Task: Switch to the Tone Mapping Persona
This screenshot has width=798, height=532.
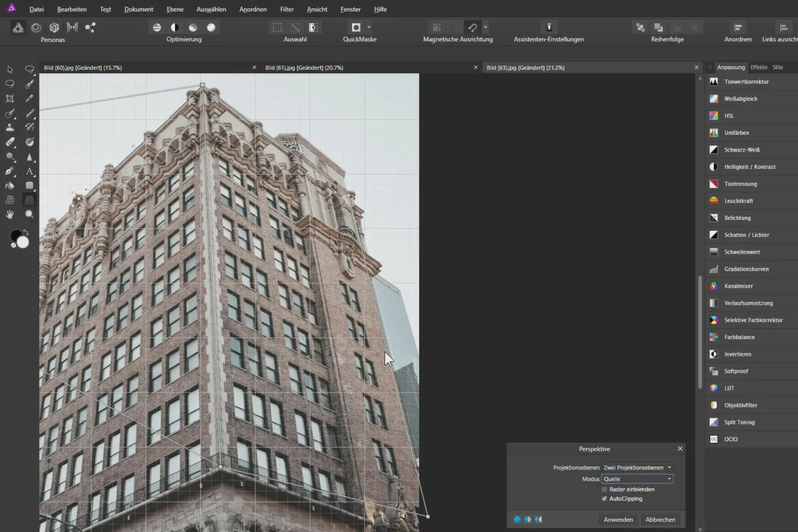Action: click(x=72, y=27)
